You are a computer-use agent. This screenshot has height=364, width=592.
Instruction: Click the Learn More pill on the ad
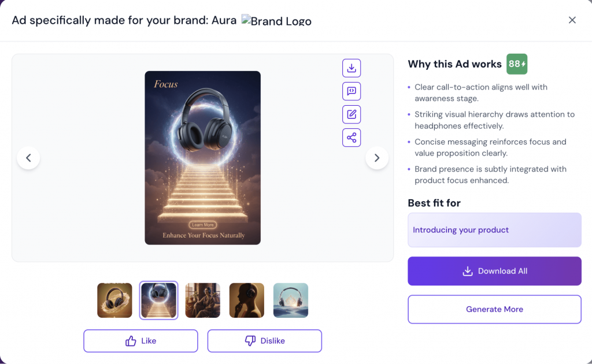click(202, 225)
